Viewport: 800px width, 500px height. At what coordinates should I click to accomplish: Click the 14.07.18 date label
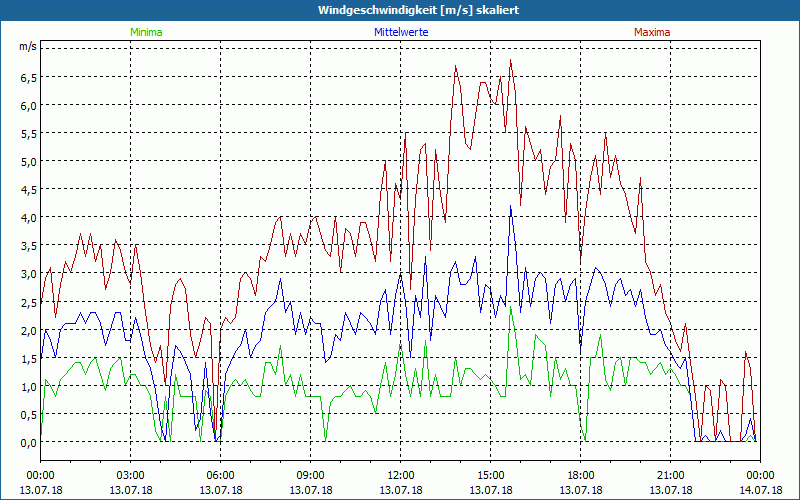click(x=760, y=490)
